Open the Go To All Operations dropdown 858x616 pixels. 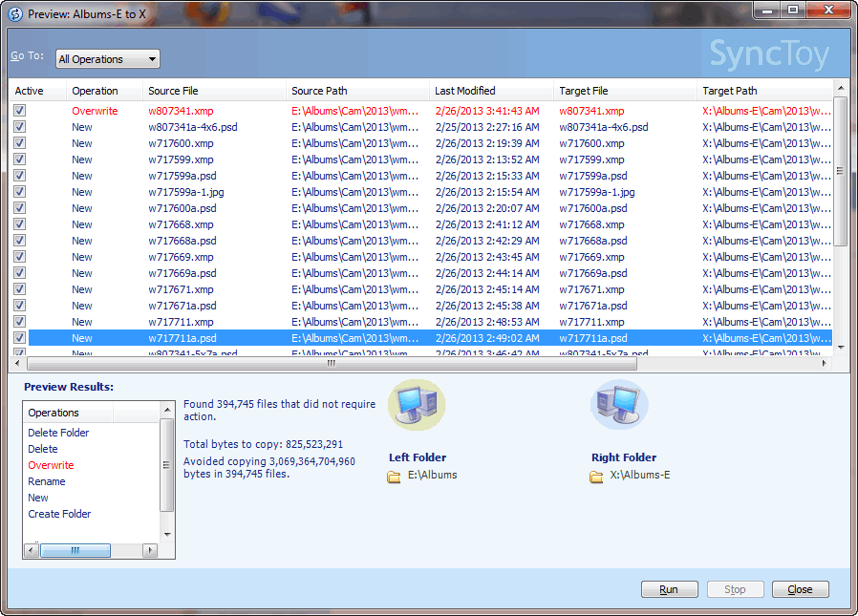coord(108,59)
